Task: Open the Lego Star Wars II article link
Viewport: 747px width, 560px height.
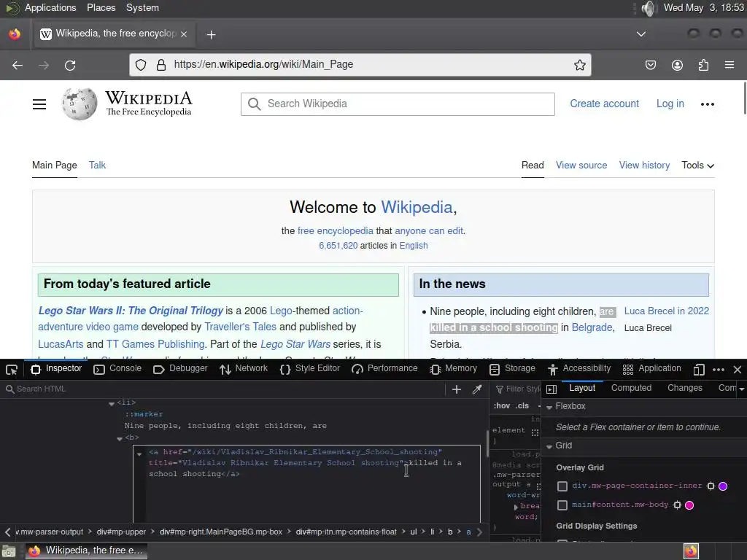Action: (131, 311)
